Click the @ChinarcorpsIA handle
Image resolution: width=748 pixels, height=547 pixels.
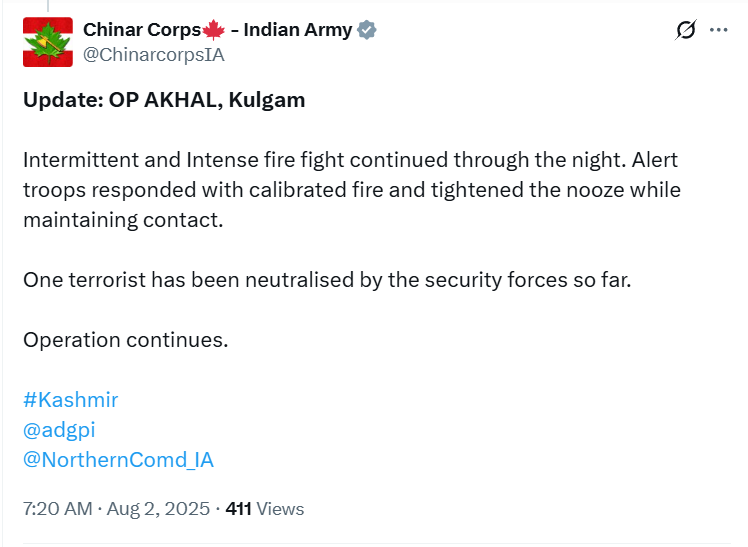[154, 54]
